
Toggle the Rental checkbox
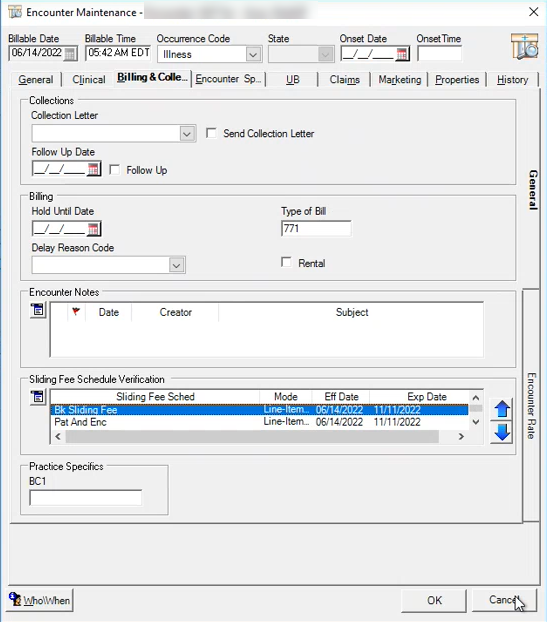(286, 262)
